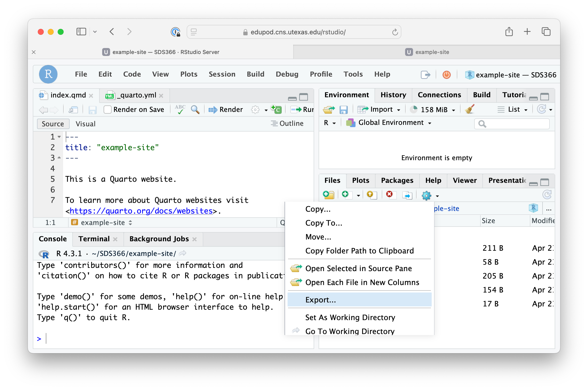Switch editor to Visual mode
The width and height of the screenshot is (588, 390).
pos(85,124)
